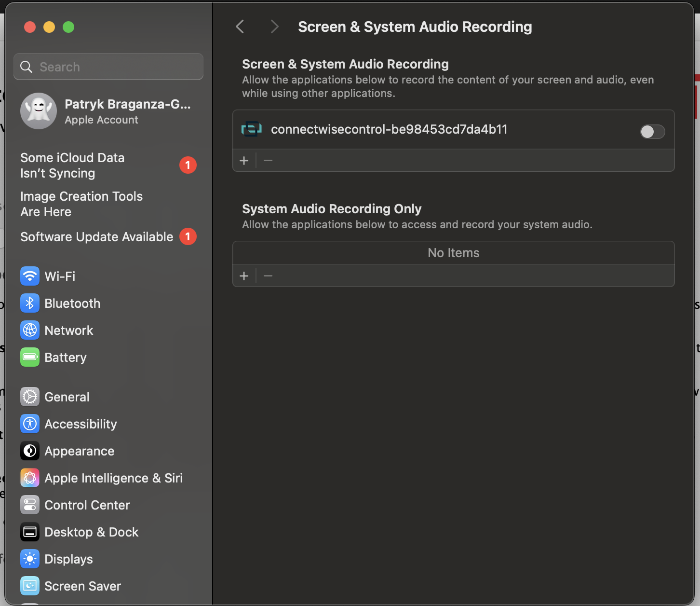Screen dimensions: 700x606
Task: Go back with the left chevron
Action: pos(240,27)
